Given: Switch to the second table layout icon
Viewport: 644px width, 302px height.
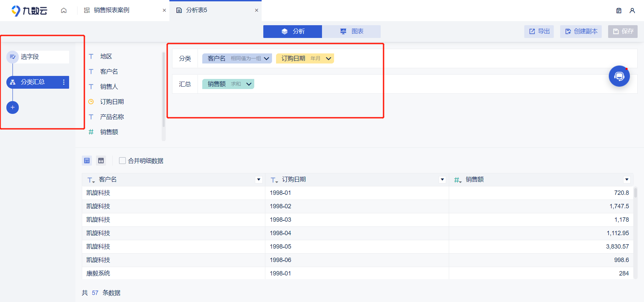Looking at the screenshot, I should pos(101,161).
